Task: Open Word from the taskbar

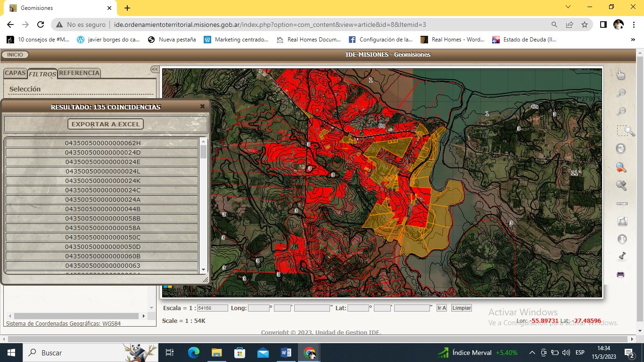Action: pyautogui.click(x=286, y=352)
